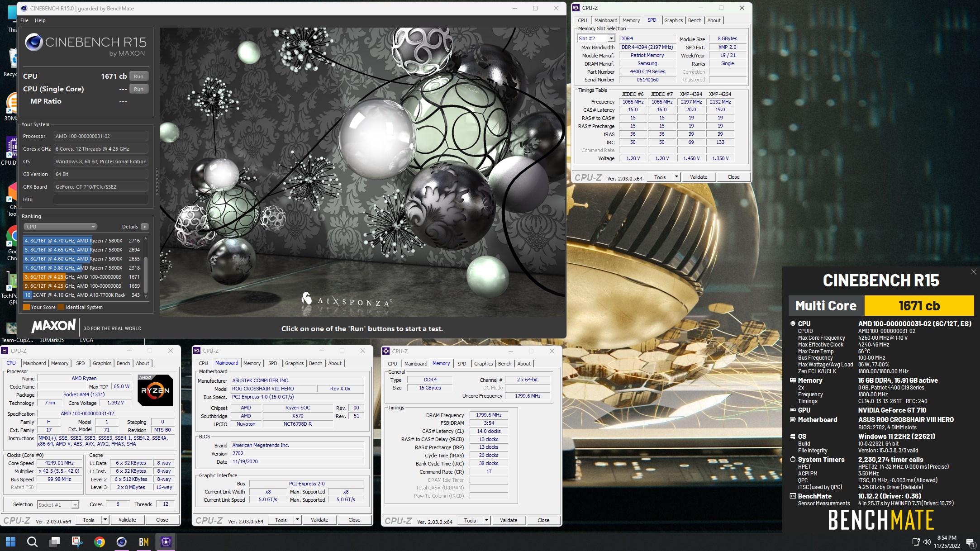Switch to BenchMate taskbar icon
980x551 pixels.
pyautogui.click(x=143, y=541)
